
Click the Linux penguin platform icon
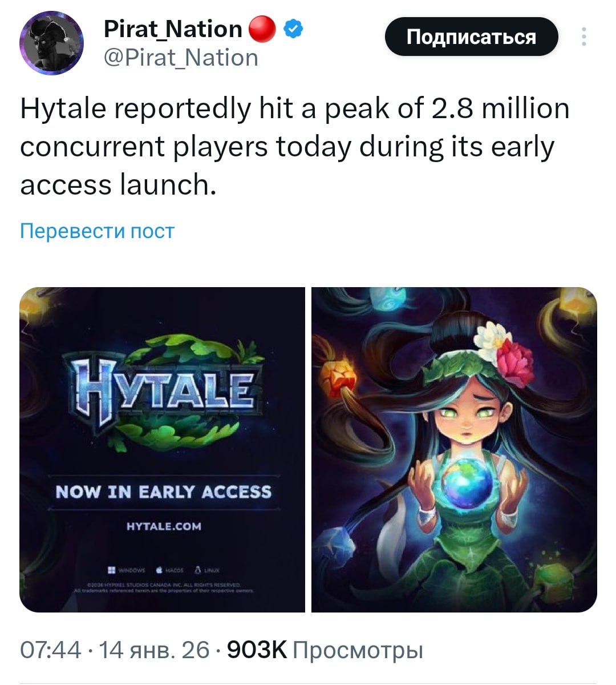click(x=198, y=570)
